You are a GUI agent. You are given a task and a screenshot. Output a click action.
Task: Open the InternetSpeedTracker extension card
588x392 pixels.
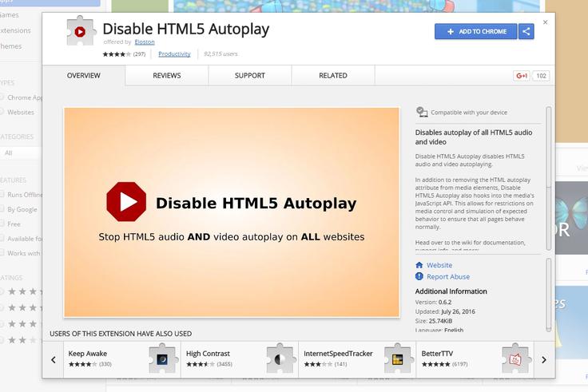coord(358,359)
